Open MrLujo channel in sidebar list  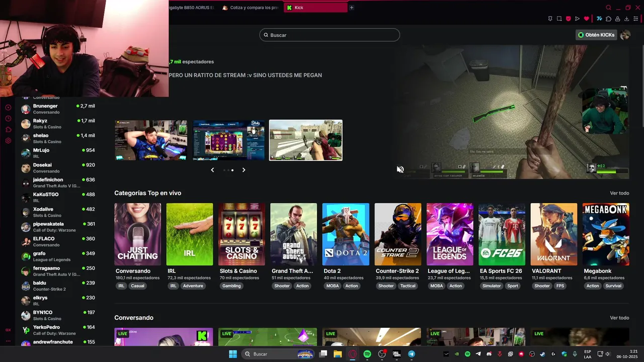point(58,153)
